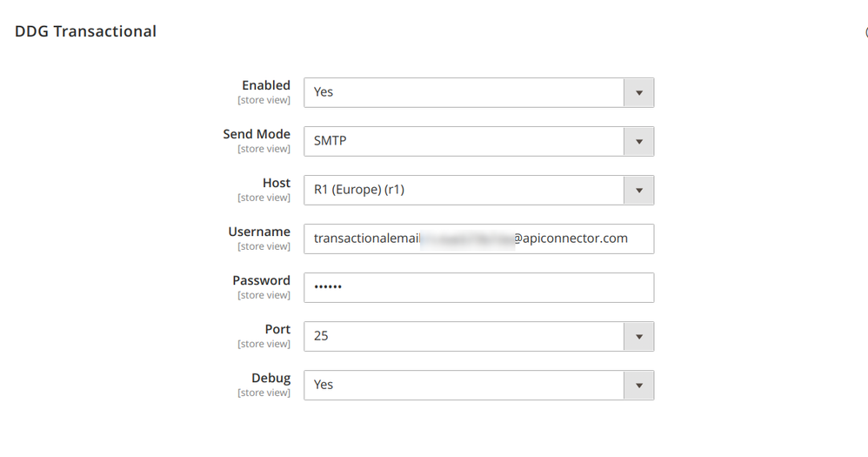Click the Send Mode field label
The height and width of the screenshot is (457, 868).
point(256,134)
